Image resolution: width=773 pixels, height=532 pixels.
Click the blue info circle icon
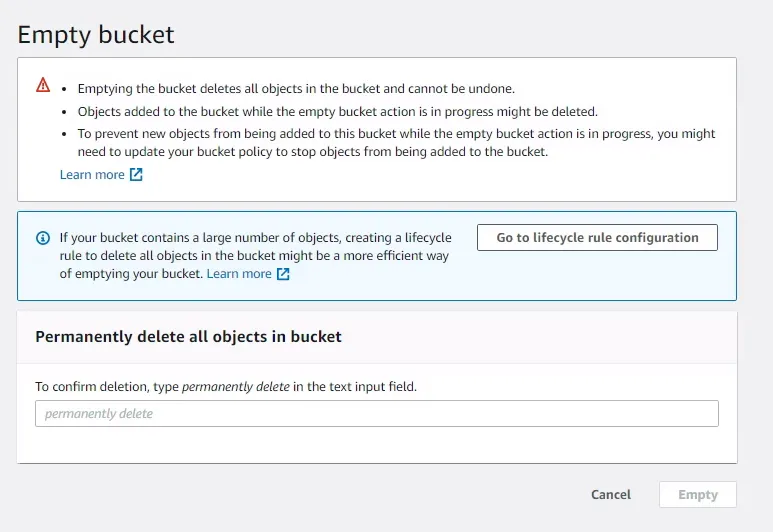[43, 238]
